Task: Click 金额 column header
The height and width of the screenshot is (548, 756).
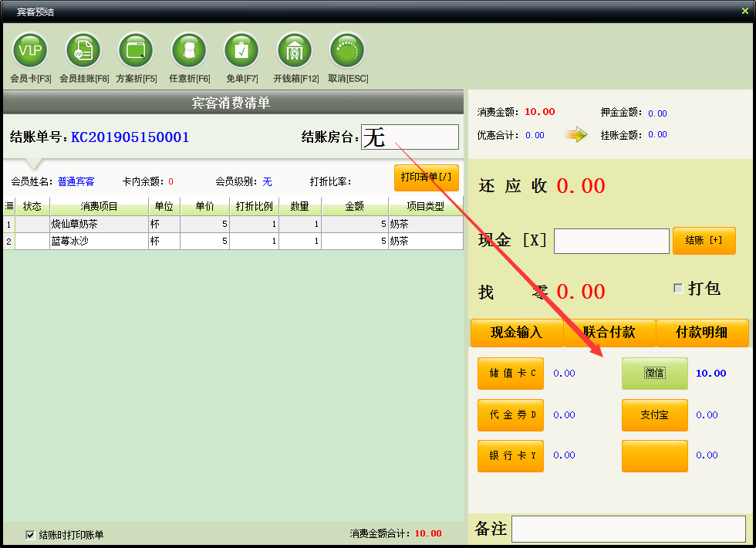Action: click(355, 207)
